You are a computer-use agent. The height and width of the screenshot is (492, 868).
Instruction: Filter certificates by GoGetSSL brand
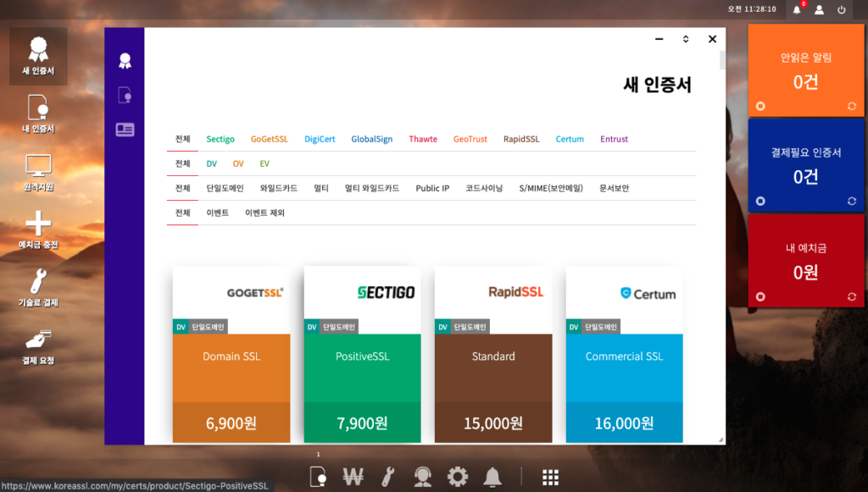coord(270,140)
